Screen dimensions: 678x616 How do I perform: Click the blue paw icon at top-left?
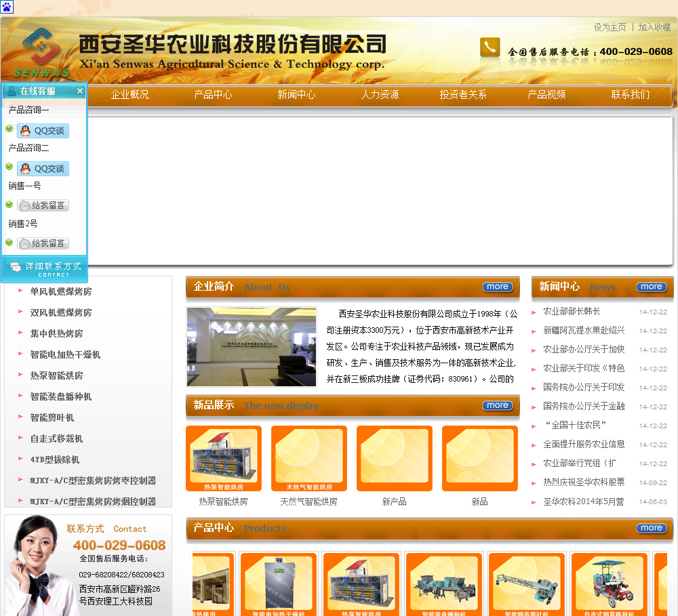click(x=7, y=7)
